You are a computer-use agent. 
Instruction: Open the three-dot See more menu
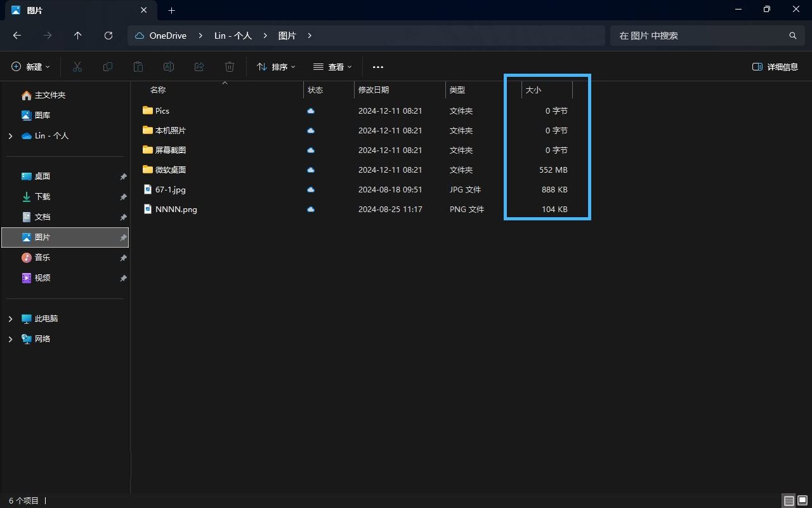[x=378, y=67]
